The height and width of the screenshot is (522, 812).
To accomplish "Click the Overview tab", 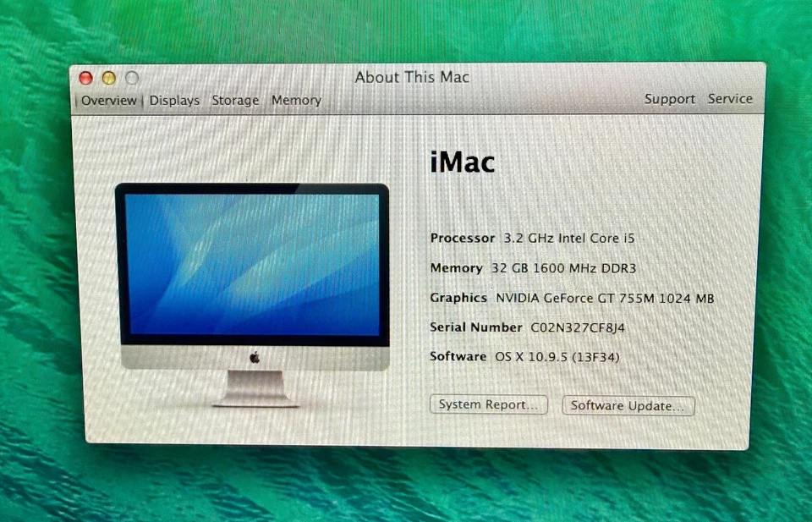I will tap(108, 100).
